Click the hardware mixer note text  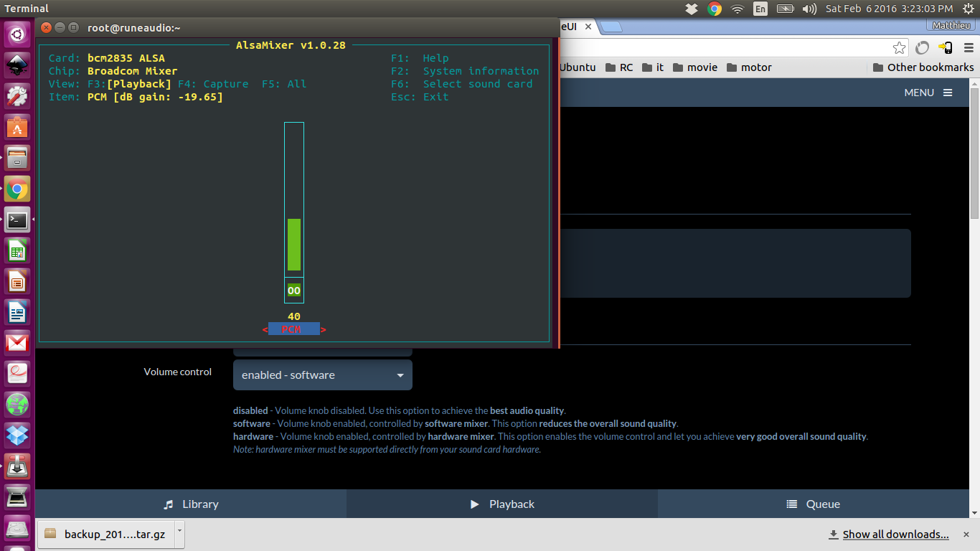click(x=387, y=449)
